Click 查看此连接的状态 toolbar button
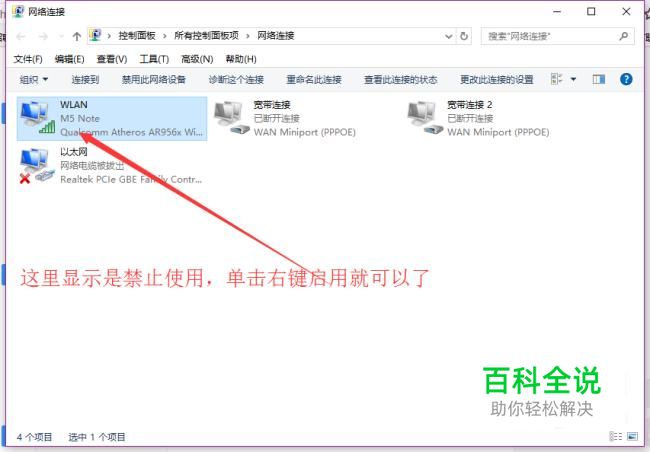The width and height of the screenshot is (650, 452). [400, 79]
